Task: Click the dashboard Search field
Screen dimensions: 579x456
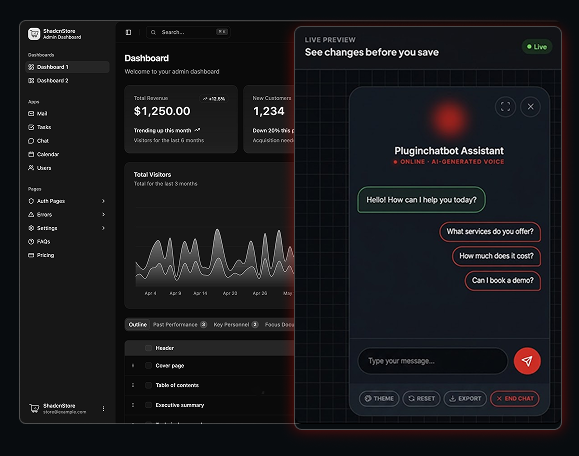Action: tap(188, 32)
